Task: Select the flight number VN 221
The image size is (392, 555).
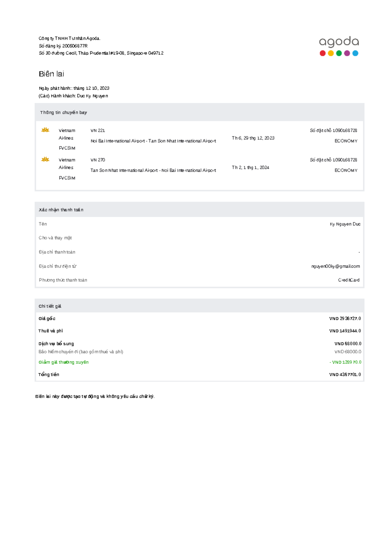Action: [98, 130]
